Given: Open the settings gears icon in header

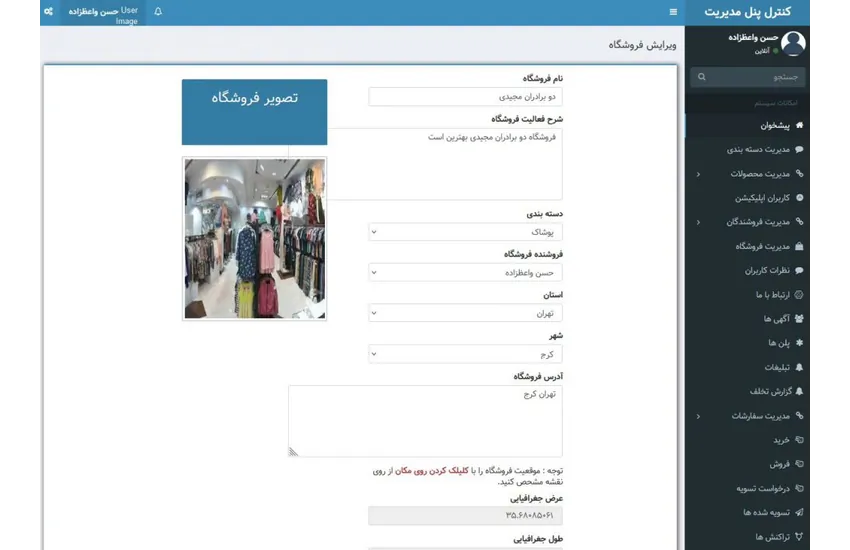Looking at the screenshot, I should 48,11.
